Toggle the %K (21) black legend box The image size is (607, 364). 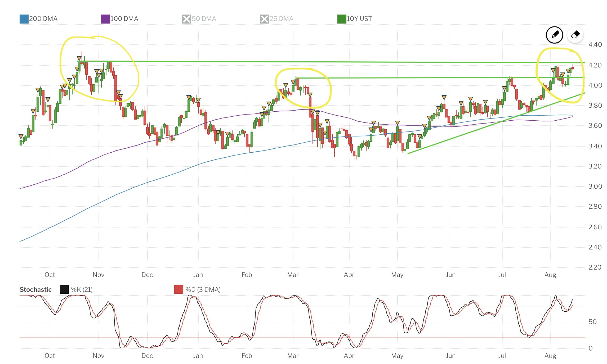(64, 289)
